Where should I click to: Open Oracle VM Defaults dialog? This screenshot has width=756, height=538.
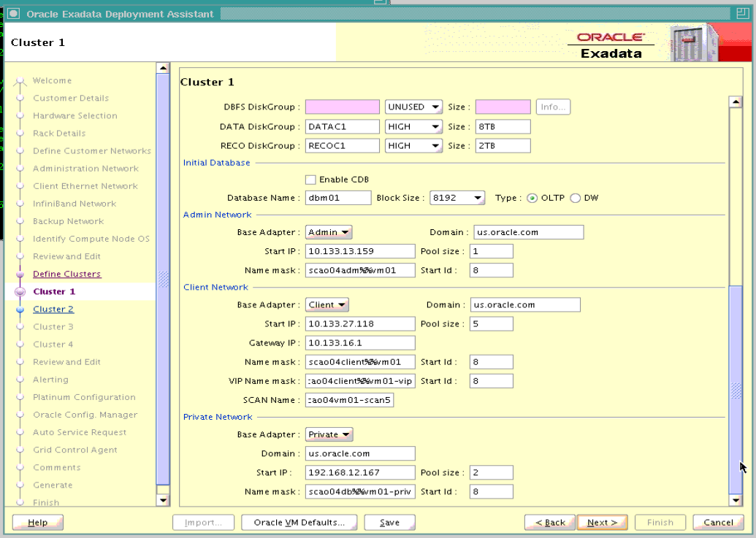[x=299, y=523]
